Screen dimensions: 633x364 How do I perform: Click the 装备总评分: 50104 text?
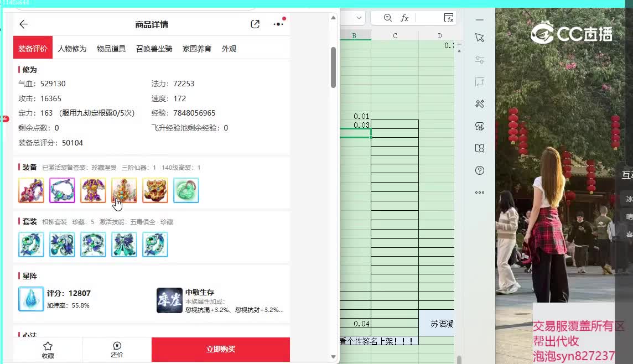click(50, 143)
